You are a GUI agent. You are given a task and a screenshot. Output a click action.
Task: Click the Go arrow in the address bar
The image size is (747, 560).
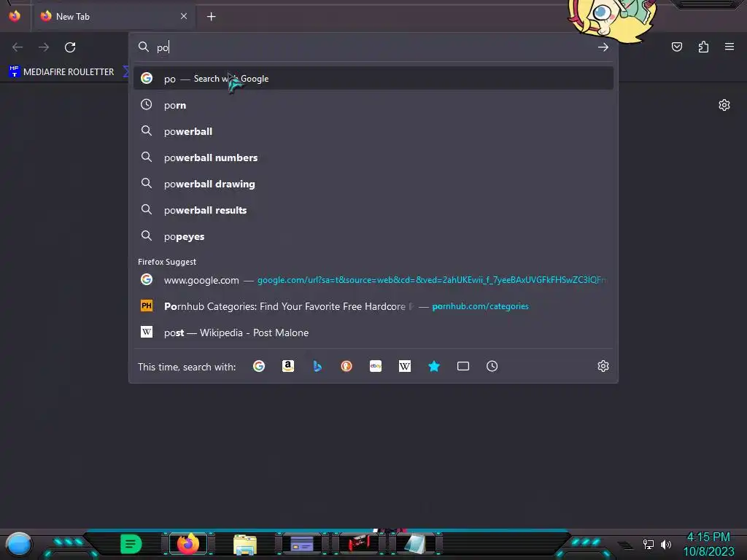tap(603, 47)
